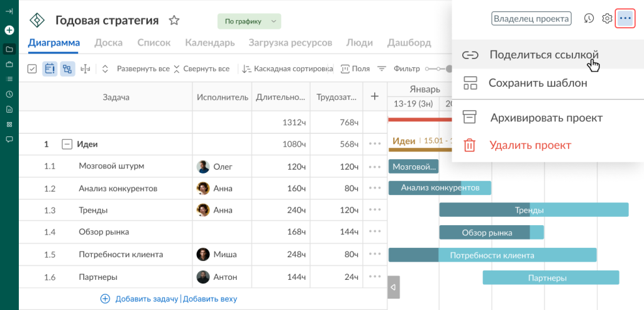
Task: Open the reports chart icon in sidebar
Action: (x=9, y=109)
